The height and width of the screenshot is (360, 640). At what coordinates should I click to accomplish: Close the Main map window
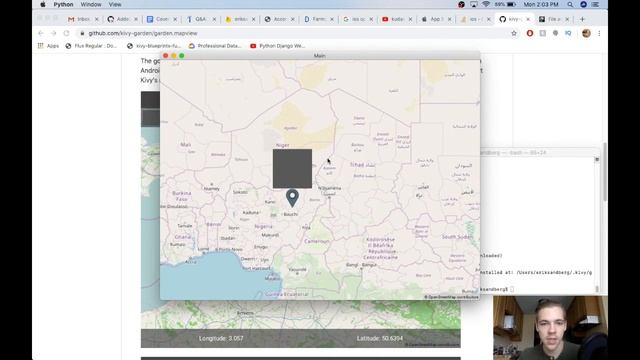[165, 56]
